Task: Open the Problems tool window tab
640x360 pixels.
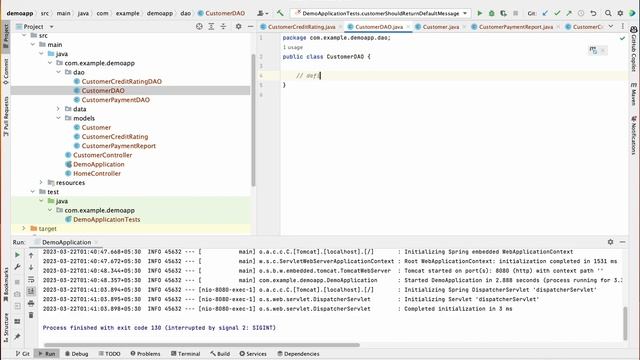Action: coord(145,354)
